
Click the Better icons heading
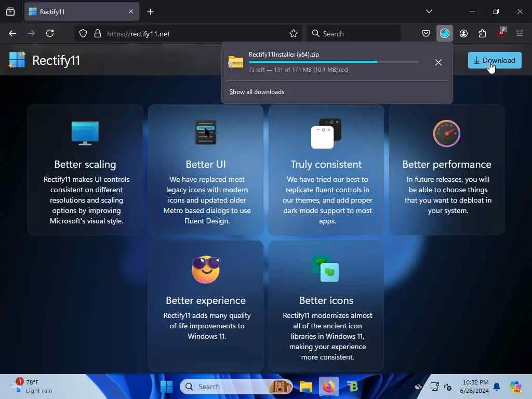click(326, 301)
